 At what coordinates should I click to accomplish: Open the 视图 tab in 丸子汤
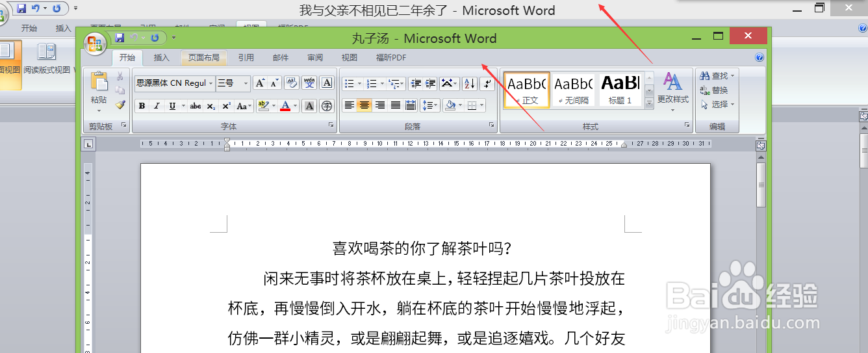click(350, 58)
